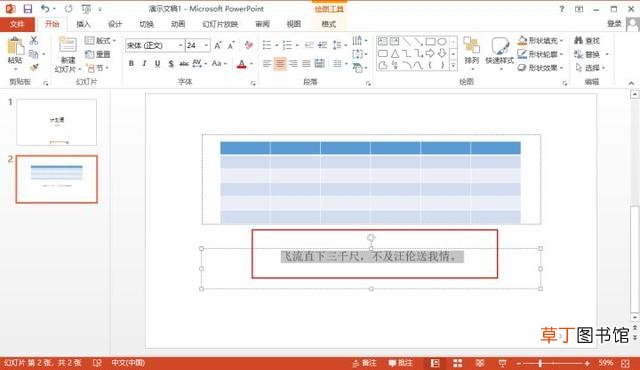The width and height of the screenshot is (640, 370).
Task: Click 登录 to sign in
Action: coord(614,24)
